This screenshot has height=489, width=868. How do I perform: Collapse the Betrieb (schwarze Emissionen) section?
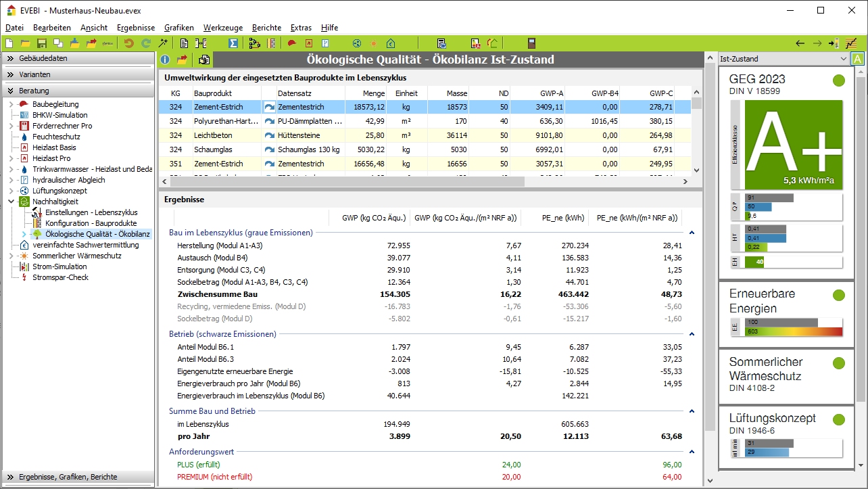click(691, 334)
